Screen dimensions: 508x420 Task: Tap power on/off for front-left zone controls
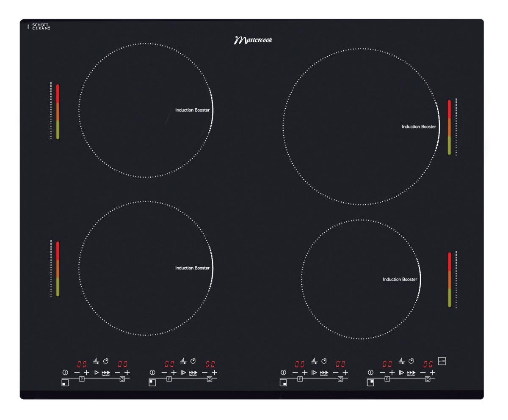pos(65,373)
